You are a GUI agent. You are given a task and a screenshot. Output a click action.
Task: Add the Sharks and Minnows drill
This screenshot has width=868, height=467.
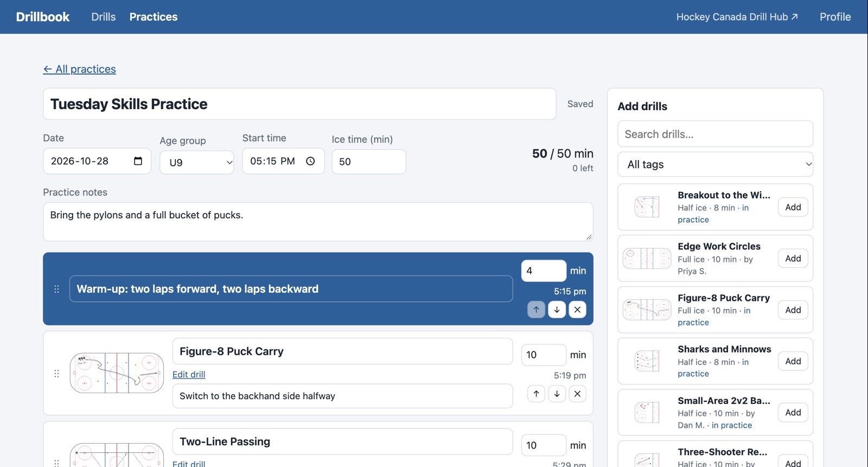(x=793, y=361)
